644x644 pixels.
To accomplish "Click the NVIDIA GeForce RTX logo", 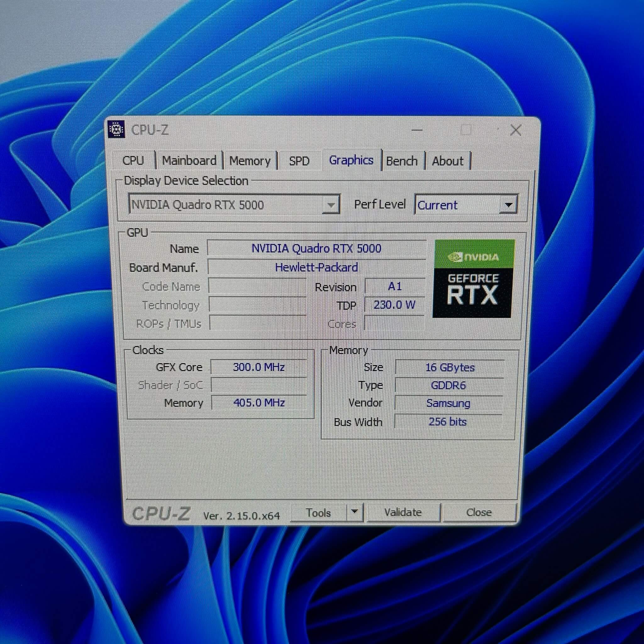I will tap(473, 278).
